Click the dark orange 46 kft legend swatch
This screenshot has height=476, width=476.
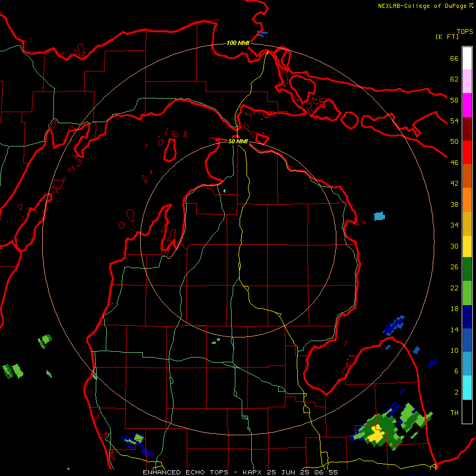tap(467, 176)
